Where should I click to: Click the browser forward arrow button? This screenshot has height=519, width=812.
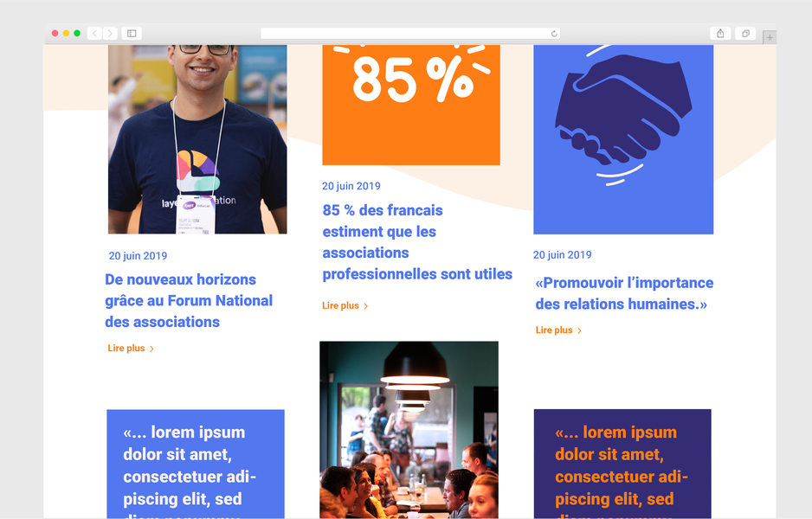coord(110,34)
